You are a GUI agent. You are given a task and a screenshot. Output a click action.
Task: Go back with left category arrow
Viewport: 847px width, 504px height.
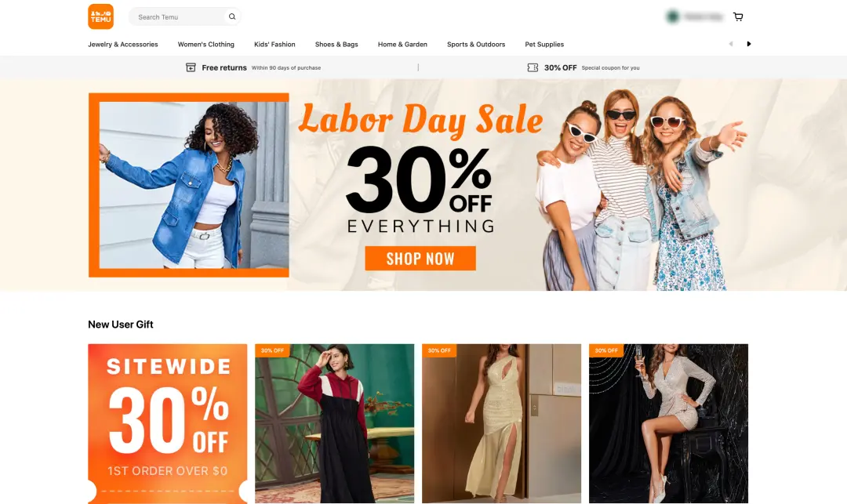pyautogui.click(x=731, y=44)
